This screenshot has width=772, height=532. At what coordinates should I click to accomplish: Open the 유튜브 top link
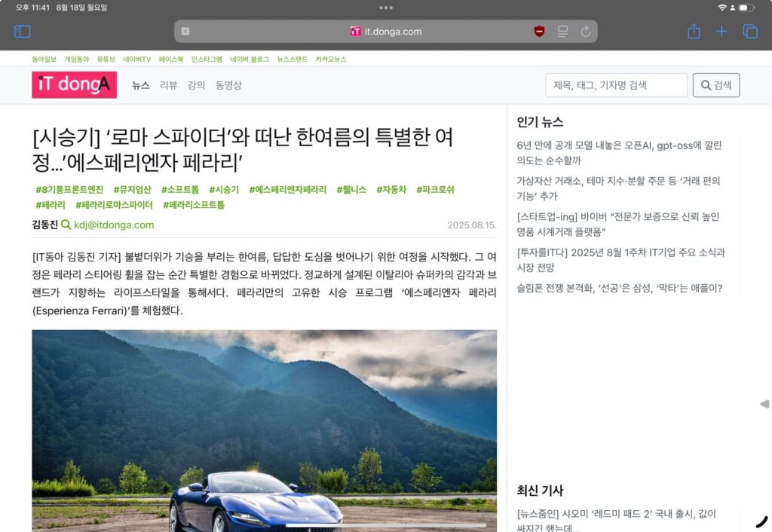tap(106, 59)
